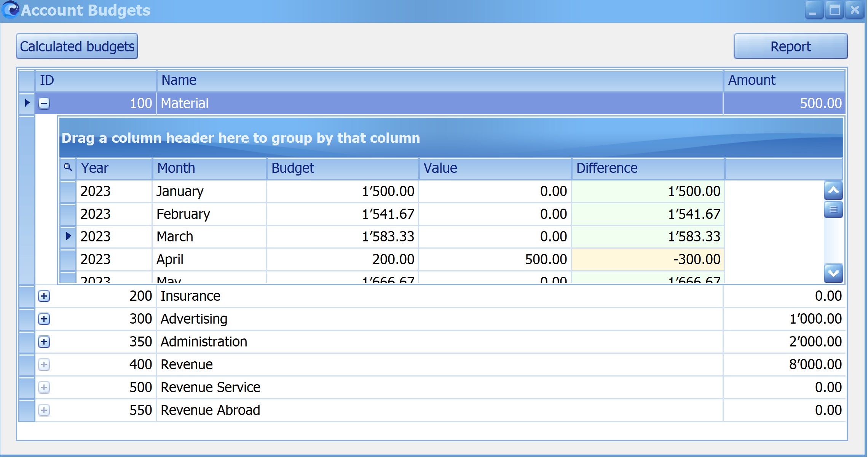This screenshot has width=868, height=458.
Task: Click the ID cell 550
Action: [x=96, y=410]
